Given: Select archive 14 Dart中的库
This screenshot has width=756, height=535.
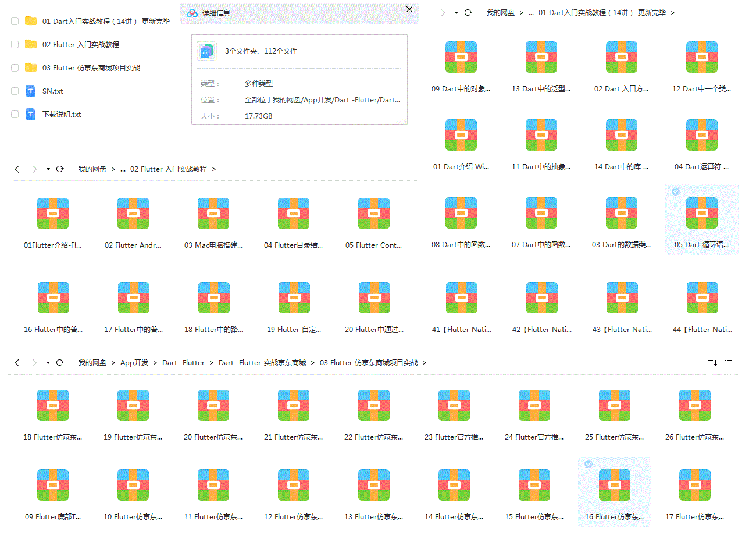Looking at the screenshot, I should coord(622,135).
